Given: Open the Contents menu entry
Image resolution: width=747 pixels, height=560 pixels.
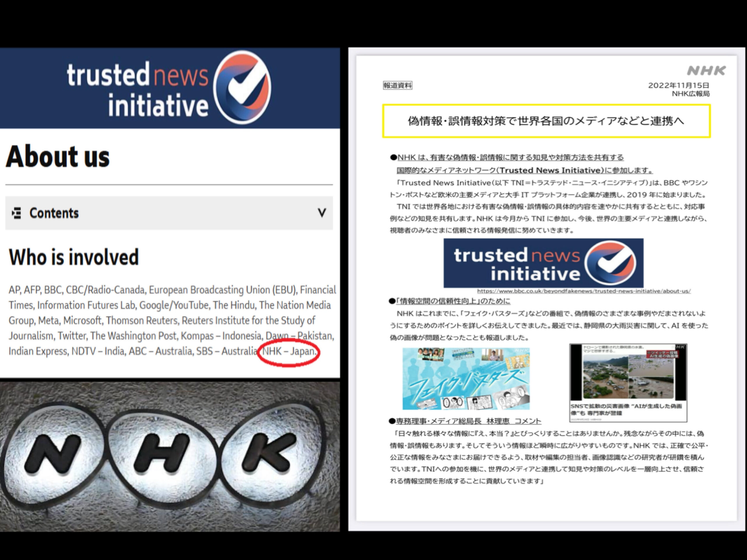Looking at the screenshot, I should [54, 213].
